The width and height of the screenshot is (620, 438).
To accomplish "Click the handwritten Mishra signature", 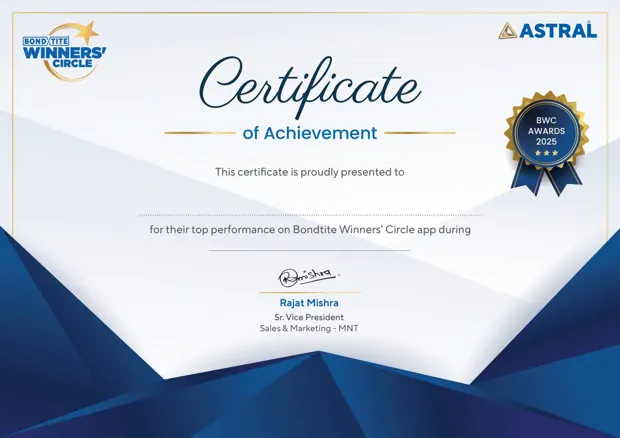I will tap(309, 277).
